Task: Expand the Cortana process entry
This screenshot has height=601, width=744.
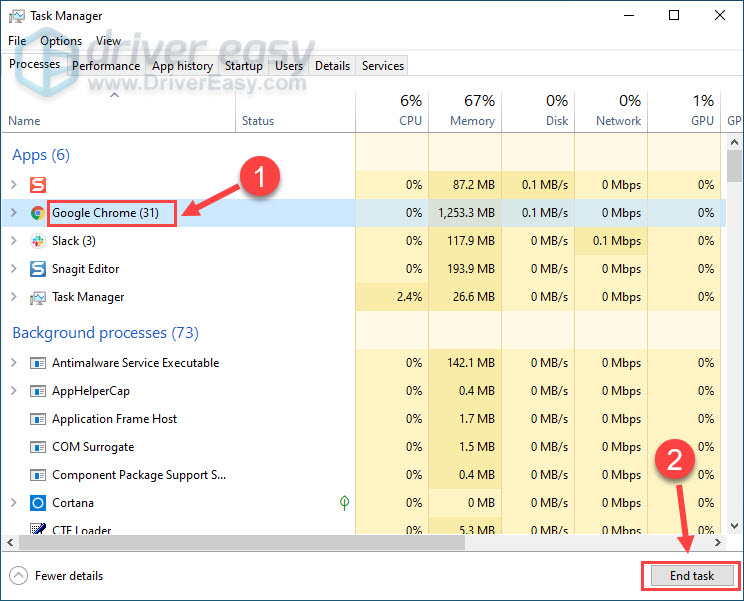Action: (13, 503)
